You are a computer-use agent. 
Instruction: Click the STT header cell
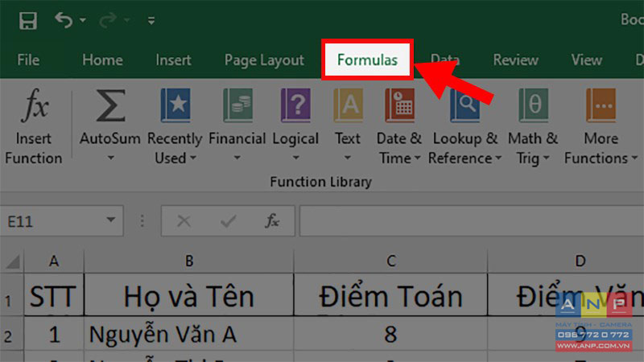pyautogui.click(x=54, y=295)
